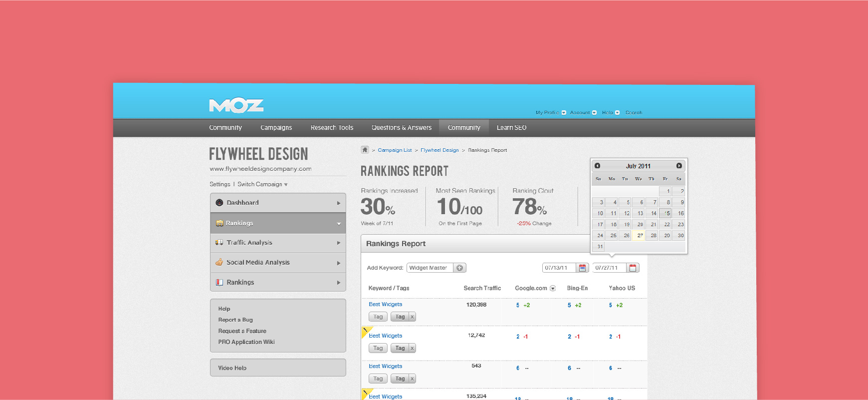Open Flywheel Design breadcrumb link
The image size is (868, 400).
(x=439, y=150)
